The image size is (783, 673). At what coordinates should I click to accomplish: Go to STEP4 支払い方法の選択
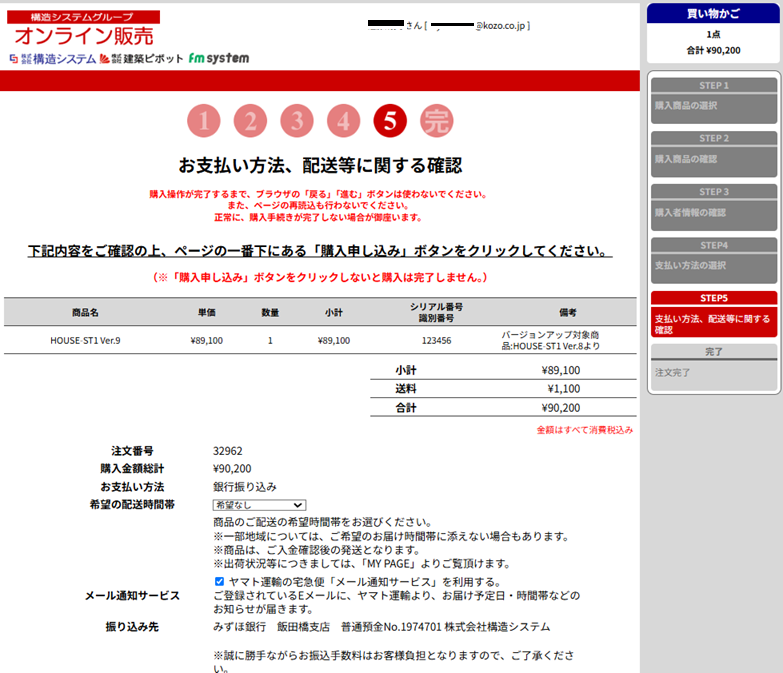click(713, 259)
